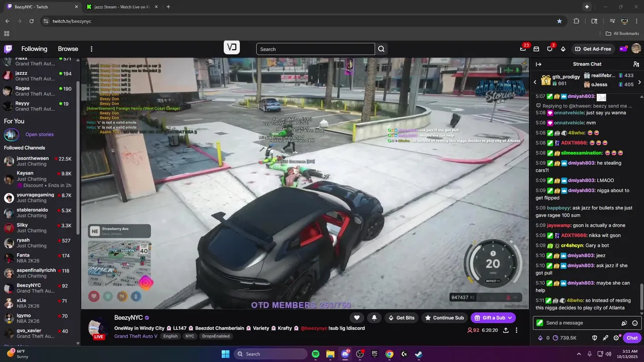The image size is (644, 362).
Task: Open the notifications inbox icon
Action: pyautogui.click(x=536, y=49)
